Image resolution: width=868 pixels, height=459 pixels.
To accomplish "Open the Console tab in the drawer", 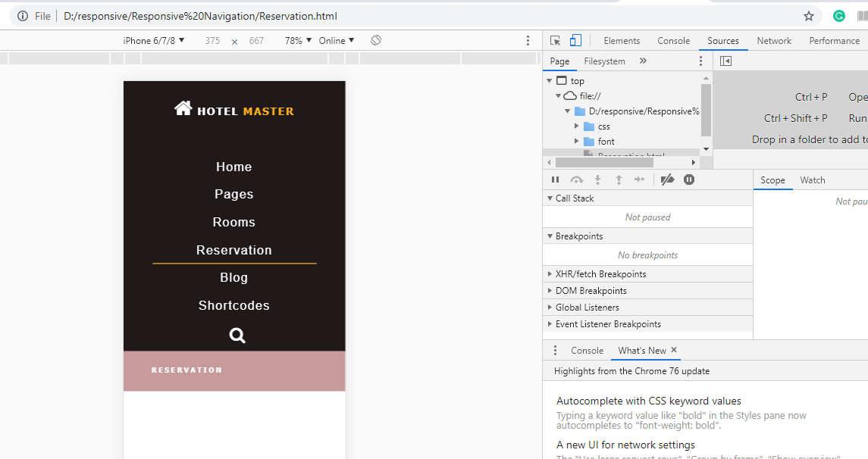I will pos(587,350).
